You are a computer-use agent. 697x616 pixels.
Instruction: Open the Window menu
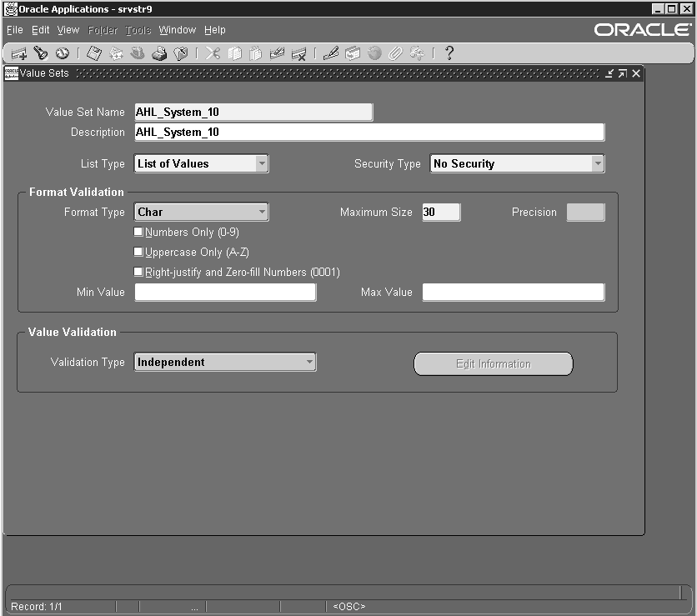(178, 30)
